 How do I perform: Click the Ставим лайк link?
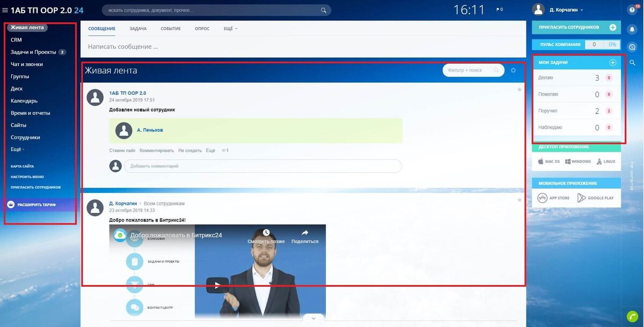click(x=122, y=151)
